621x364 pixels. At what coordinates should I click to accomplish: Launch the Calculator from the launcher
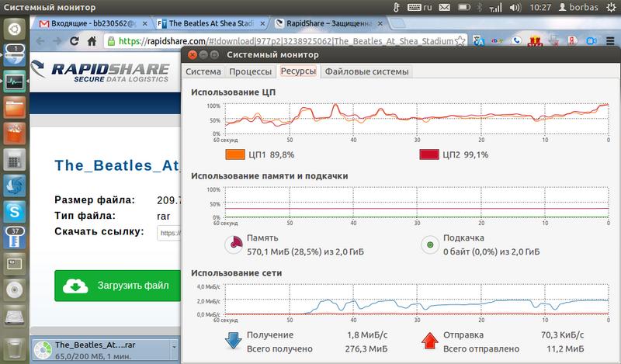tap(15, 160)
